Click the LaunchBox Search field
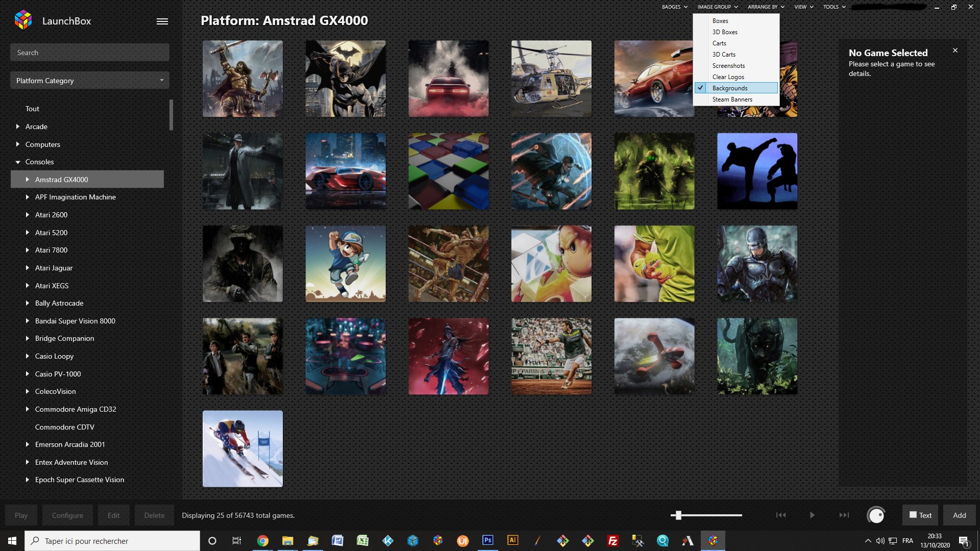 click(x=90, y=53)
